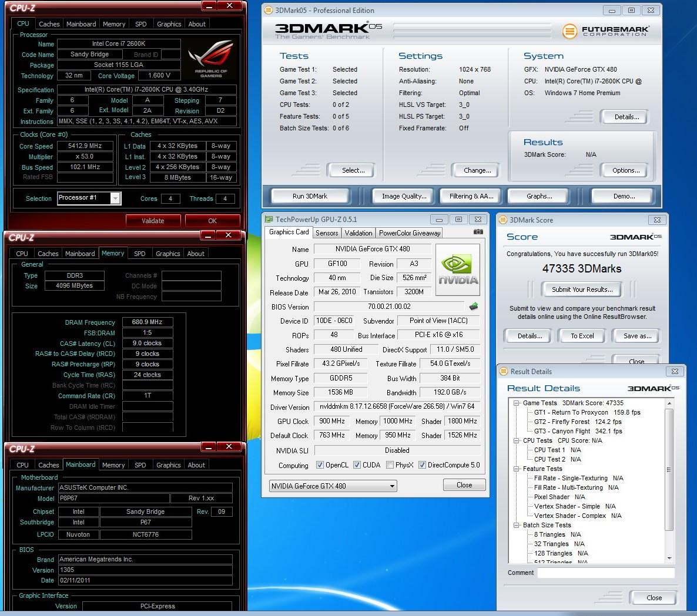Collapse the Game Tests tree node
This screenshot has height=616, width=697.
point(516,403)
